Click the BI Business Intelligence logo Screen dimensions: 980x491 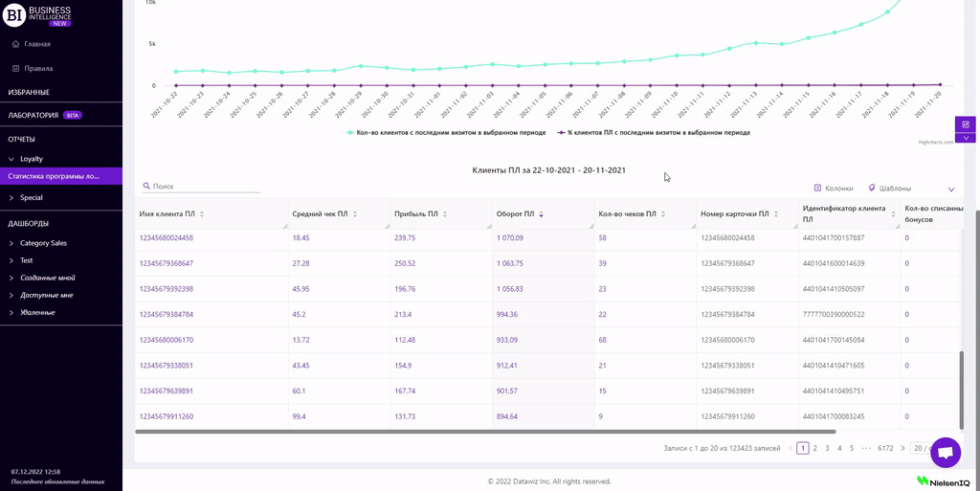38,14
